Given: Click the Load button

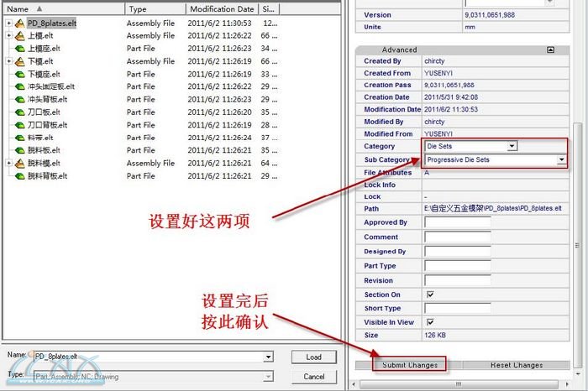Looking at the screenshot, I should tap(313, 357).
